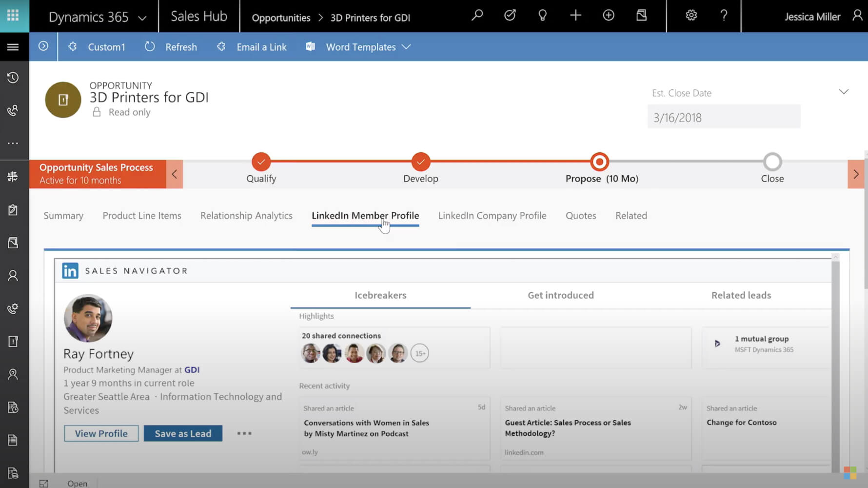Click the Est. Close Date field
868x488 pixels.
[724, 117]
